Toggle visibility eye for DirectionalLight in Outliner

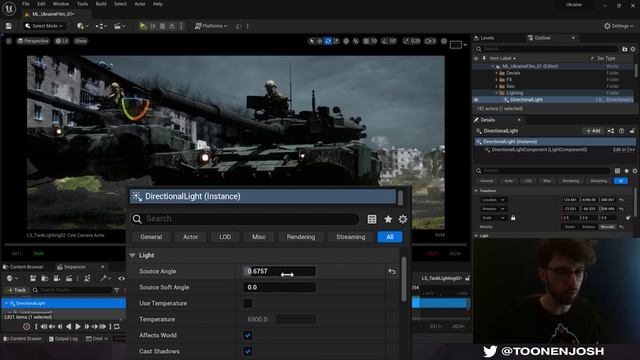pos(476,100)
